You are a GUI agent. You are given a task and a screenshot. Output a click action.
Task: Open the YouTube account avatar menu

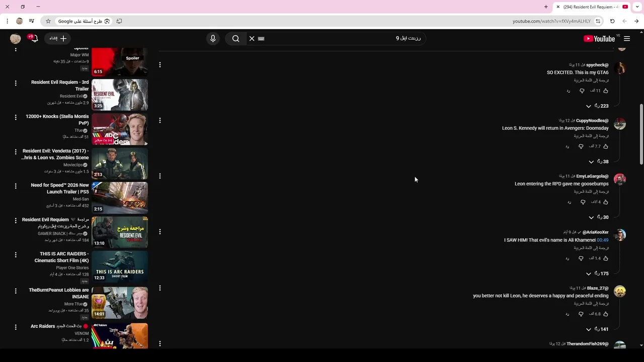coord(16,39)
